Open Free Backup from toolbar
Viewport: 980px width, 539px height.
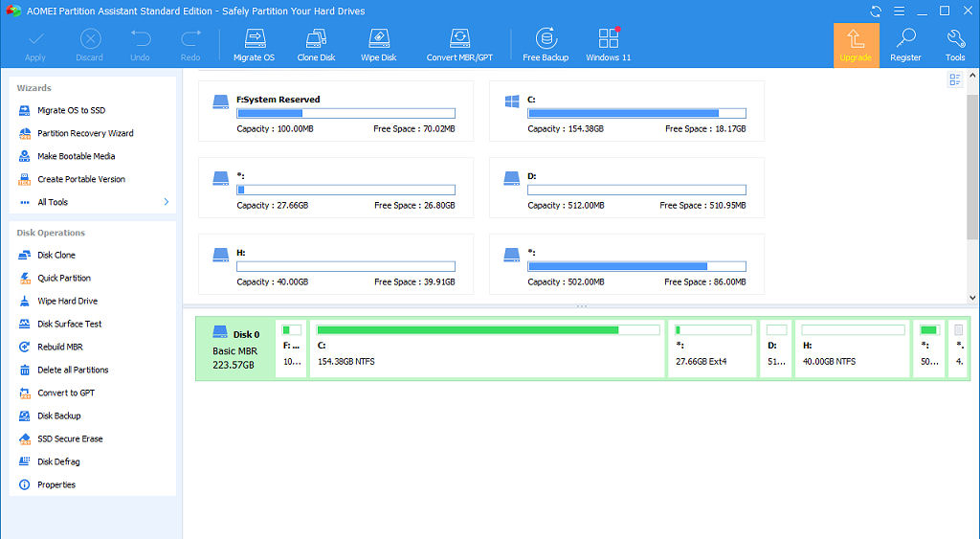(546, 45)
